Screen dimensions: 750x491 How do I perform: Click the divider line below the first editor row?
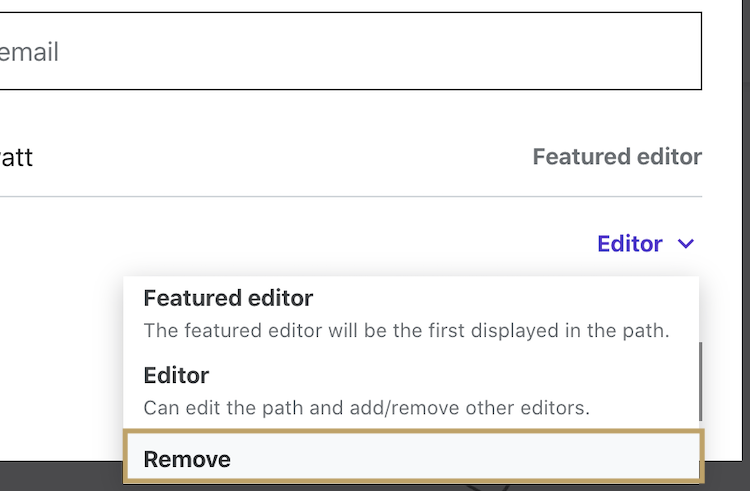[350, 196]
